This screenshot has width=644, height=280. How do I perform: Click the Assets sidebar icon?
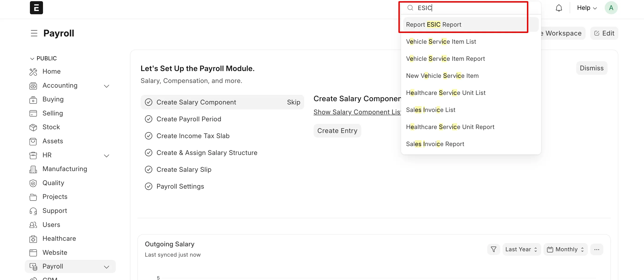point(33,141)
